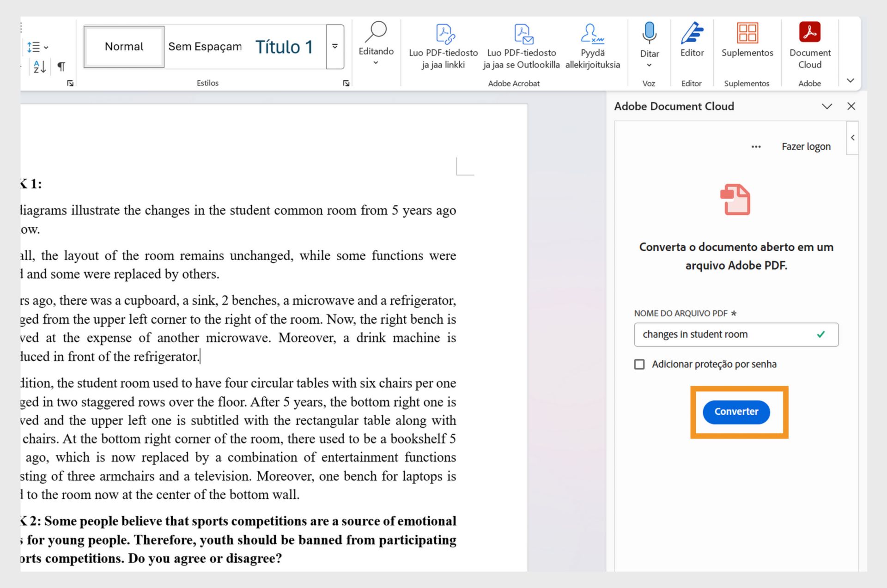Viewport: 887px width, 588px height.
Task: Apply the Sem Espaçamento style
Action: pos(205,47)
